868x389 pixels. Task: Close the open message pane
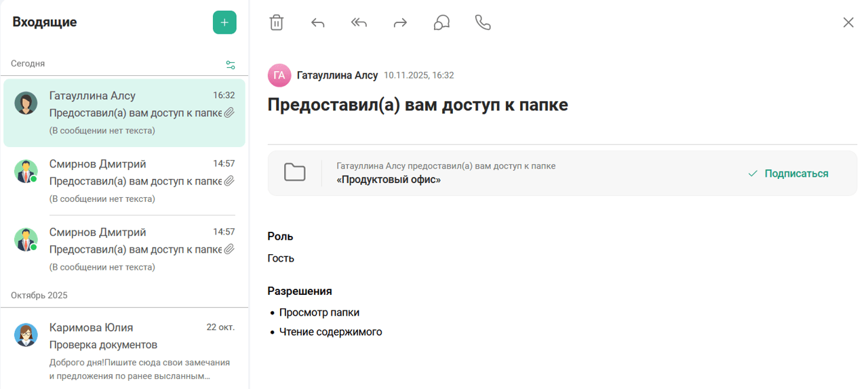pyautogui.click(x=848, y=22)
